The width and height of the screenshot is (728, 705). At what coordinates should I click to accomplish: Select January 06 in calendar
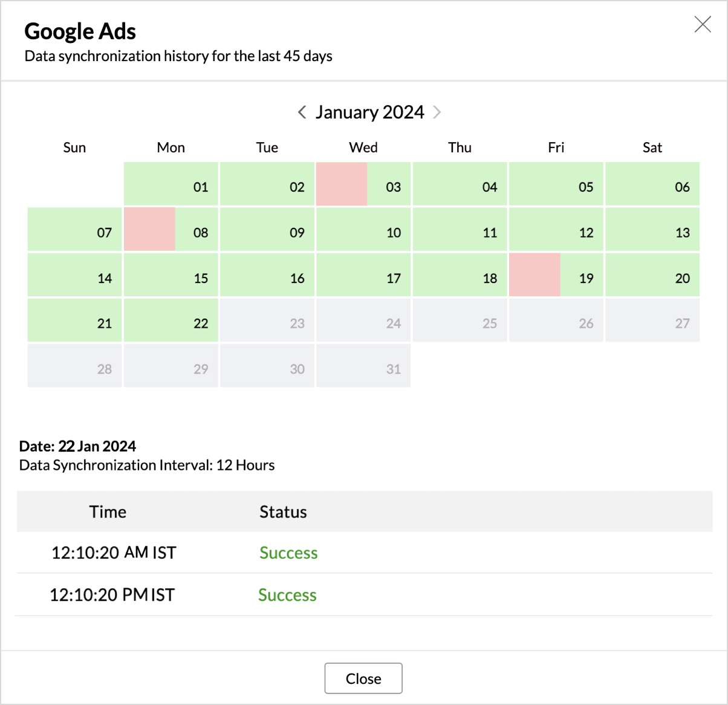pos(652,184)
